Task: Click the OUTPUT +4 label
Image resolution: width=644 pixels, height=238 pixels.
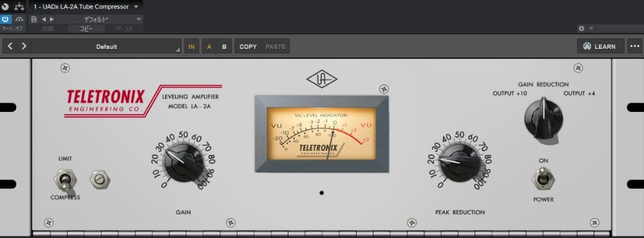Action: [x=579, y=93]
